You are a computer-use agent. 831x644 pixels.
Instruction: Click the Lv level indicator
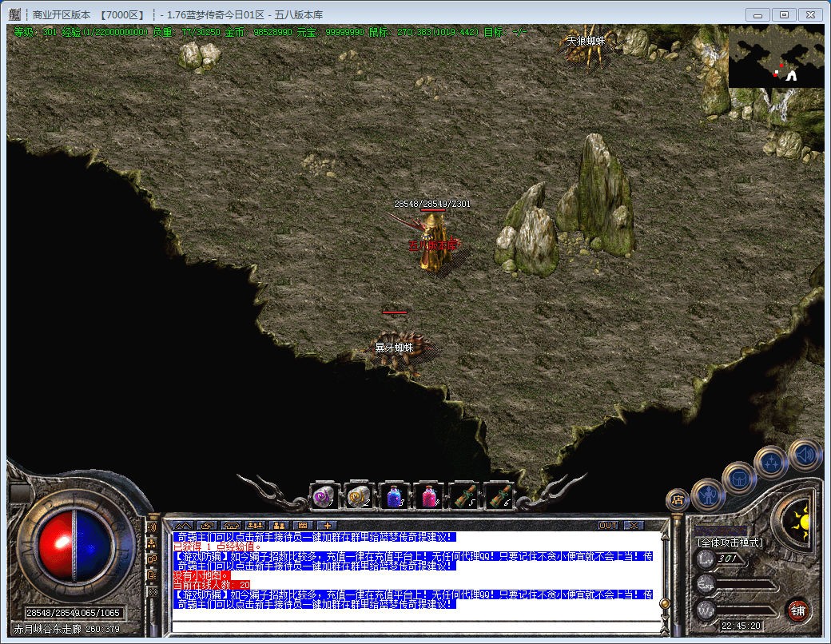click(x=722, y=559)
